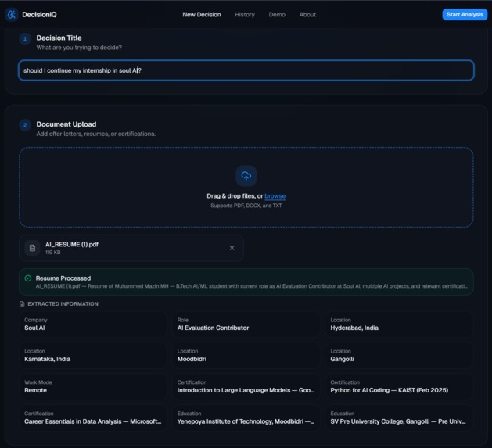
Task: Click the green Resume Processed checkmark icon
Action: [28, 278]
